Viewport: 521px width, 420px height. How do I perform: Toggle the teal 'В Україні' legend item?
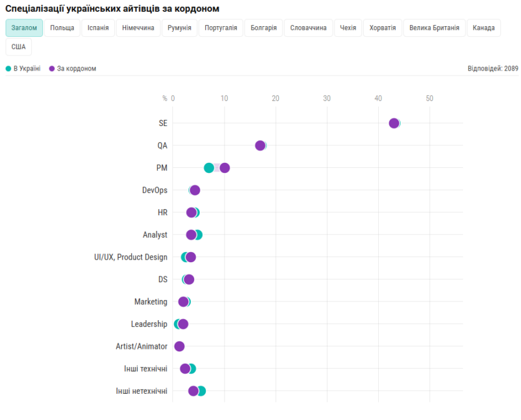(x=23, y=69)
